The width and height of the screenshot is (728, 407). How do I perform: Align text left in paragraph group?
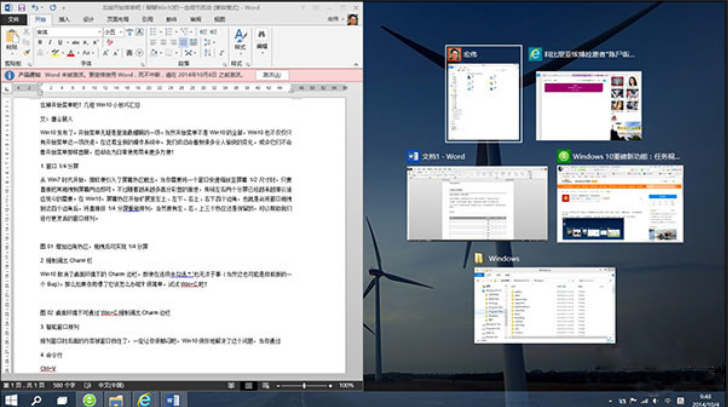[153, 42]
